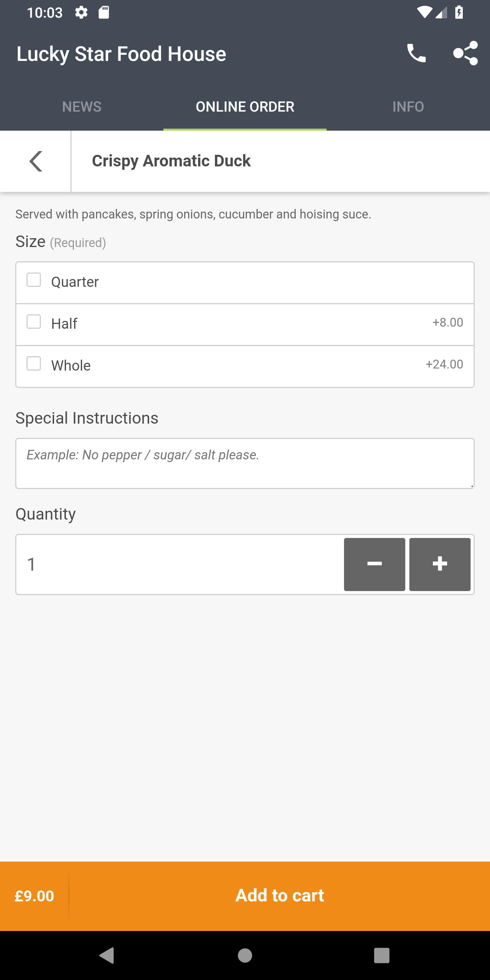Open the settings gear in status bar

tap(81, 13)
